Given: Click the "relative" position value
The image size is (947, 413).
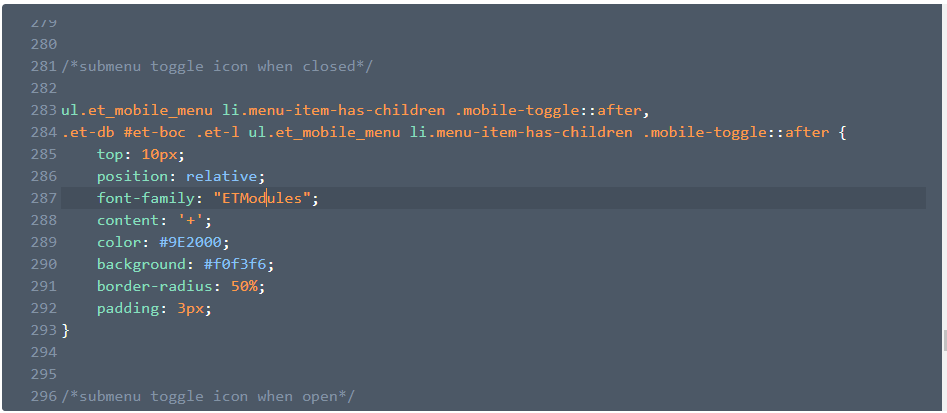Looking at the screenshot, I should 222,176.
